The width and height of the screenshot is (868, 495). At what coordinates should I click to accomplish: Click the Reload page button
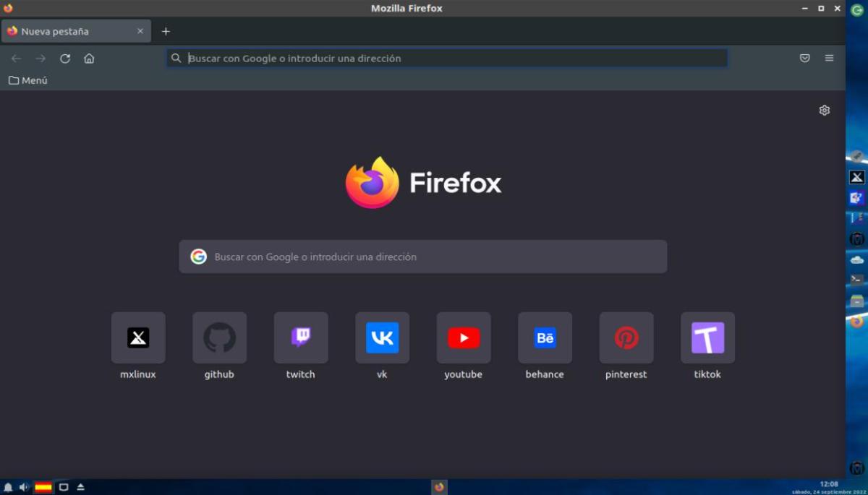tap(65, 59)
